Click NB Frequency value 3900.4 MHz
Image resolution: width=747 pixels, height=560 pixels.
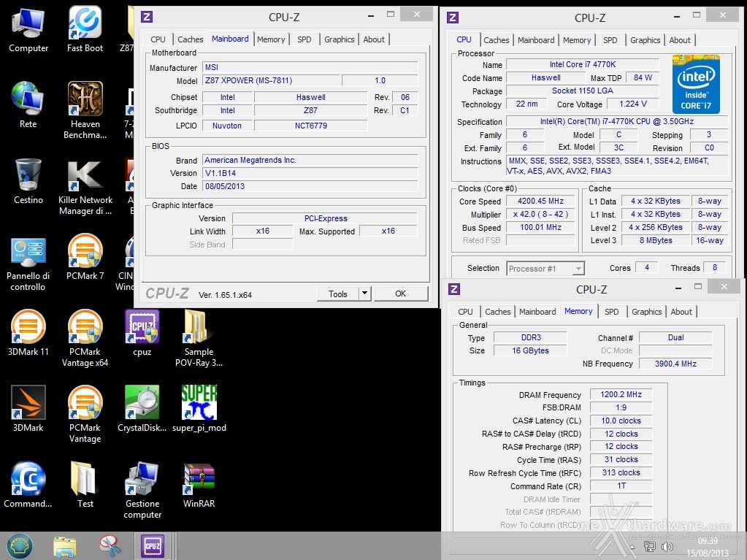point(675,364)
